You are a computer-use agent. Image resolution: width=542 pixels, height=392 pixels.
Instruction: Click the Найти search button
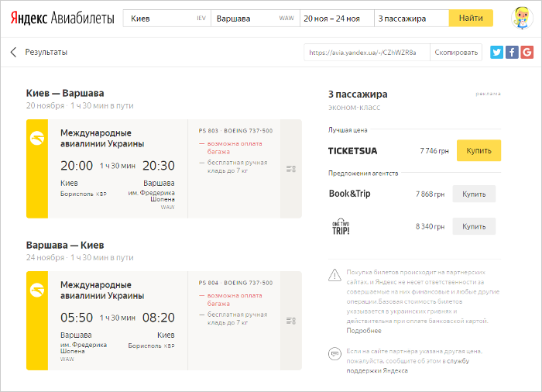471,18
